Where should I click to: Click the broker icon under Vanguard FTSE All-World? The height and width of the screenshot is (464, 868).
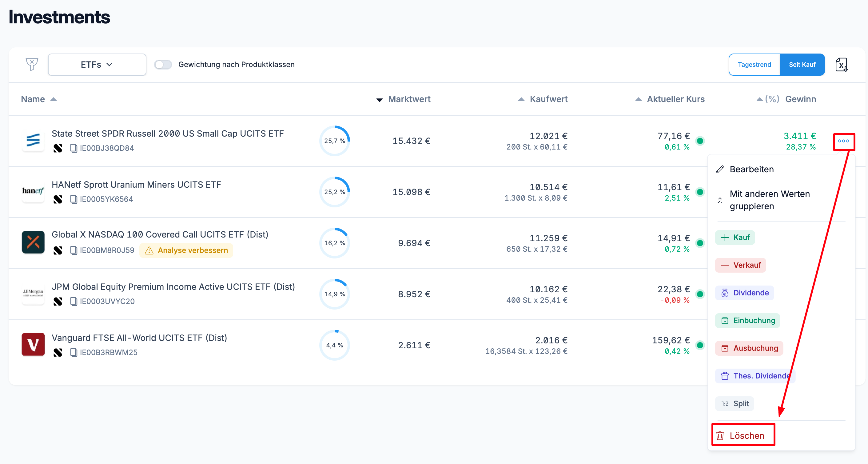pyautogui.click(x=58, y=353)
